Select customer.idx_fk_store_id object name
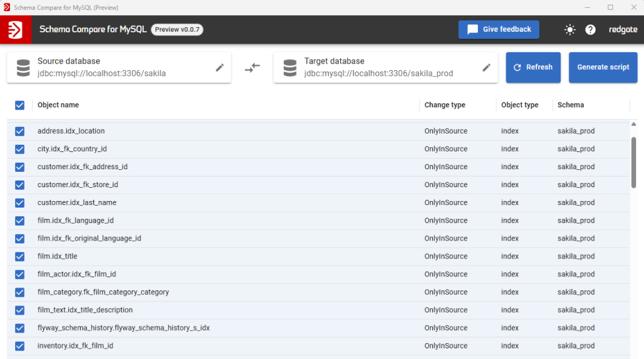644x359 pixels. [x=77, y=184]
